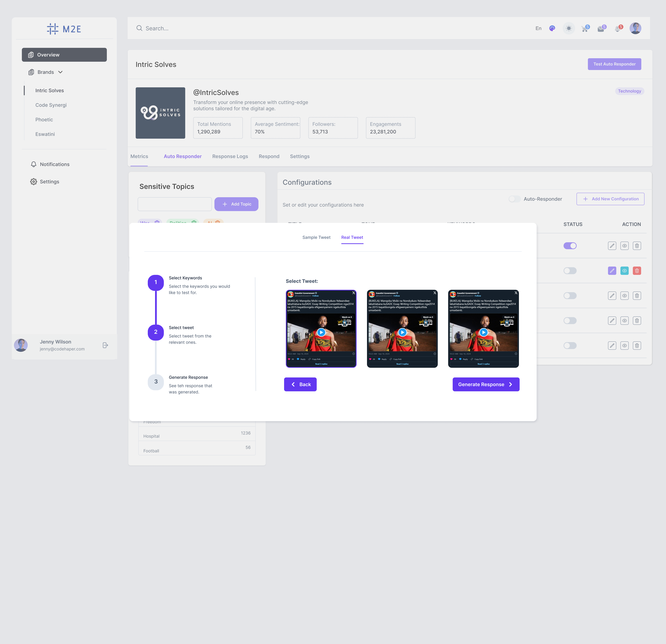Image resolution: width=666 pixels, height=644 pixels.
Task: View the fifth configuration eye icon
Action: click(625, 346)
